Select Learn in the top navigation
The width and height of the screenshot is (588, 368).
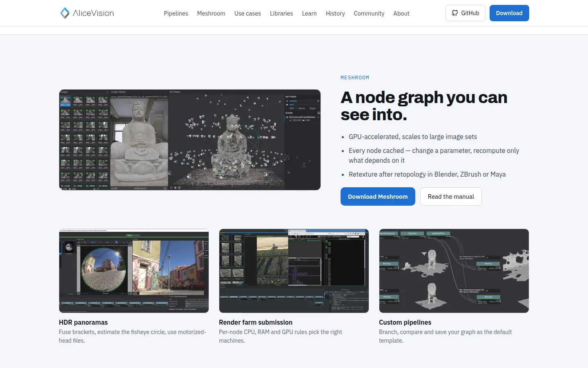tap(309, 13)
